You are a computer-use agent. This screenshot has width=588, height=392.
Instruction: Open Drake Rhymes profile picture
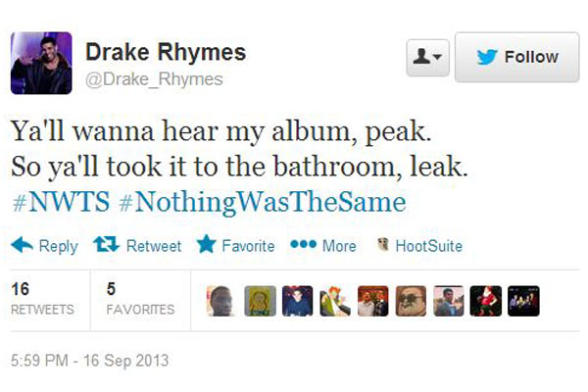pyautogui.click(x=41, y=63)
